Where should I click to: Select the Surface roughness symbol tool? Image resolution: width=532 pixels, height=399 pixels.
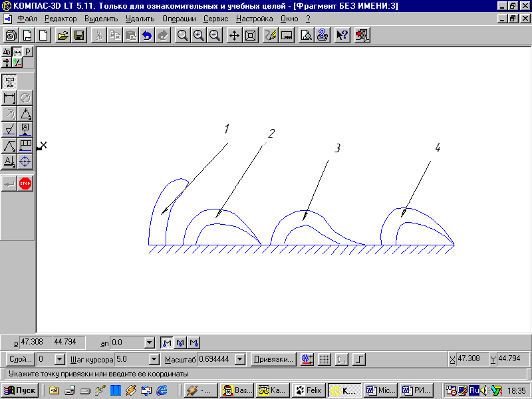click(x=10, y=130)
